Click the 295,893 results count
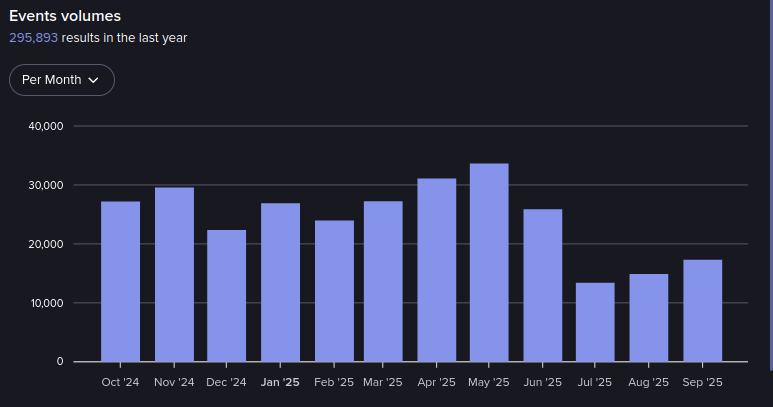 [x=34, y=38]
